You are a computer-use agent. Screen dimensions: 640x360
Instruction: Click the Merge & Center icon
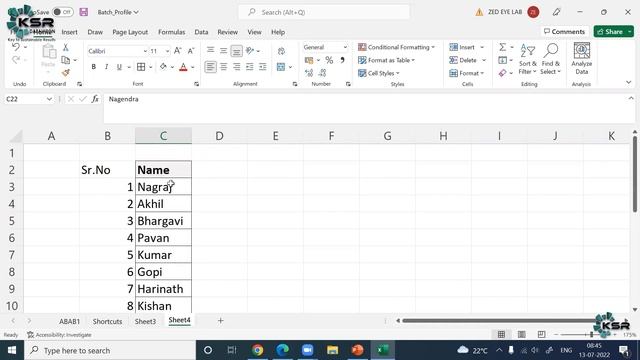[281, 67]
